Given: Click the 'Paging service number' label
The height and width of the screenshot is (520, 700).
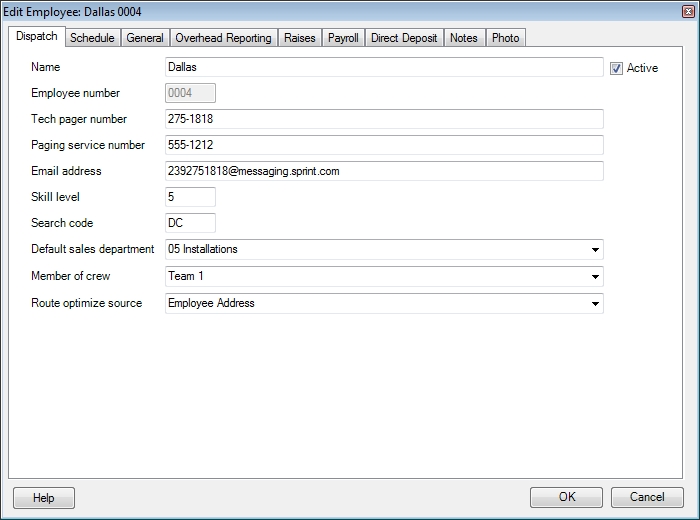Looking at the screenshot, I should tap(88, 145).
